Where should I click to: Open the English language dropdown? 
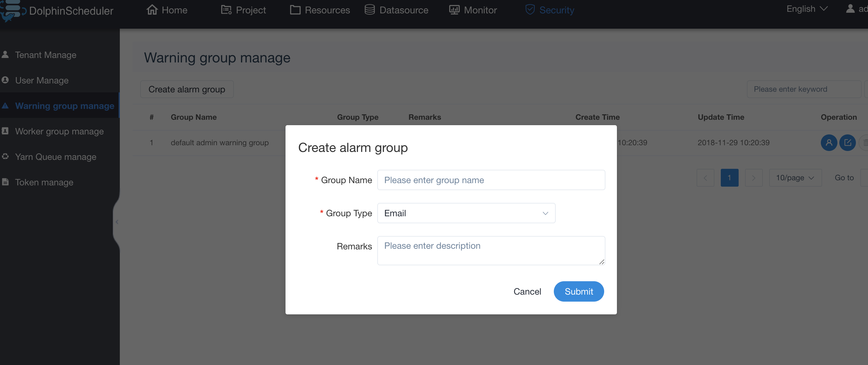point(807,9)
